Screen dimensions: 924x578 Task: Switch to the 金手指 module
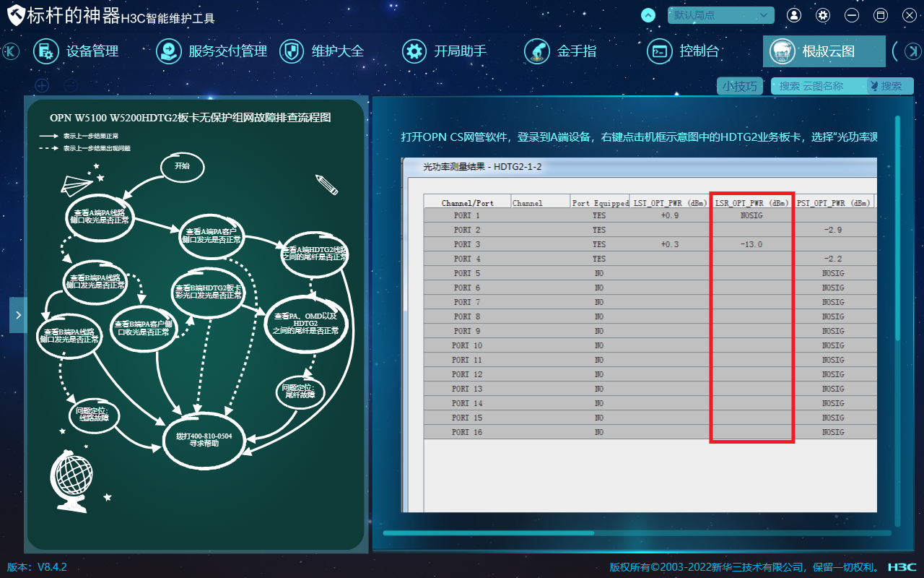point(560,51)
